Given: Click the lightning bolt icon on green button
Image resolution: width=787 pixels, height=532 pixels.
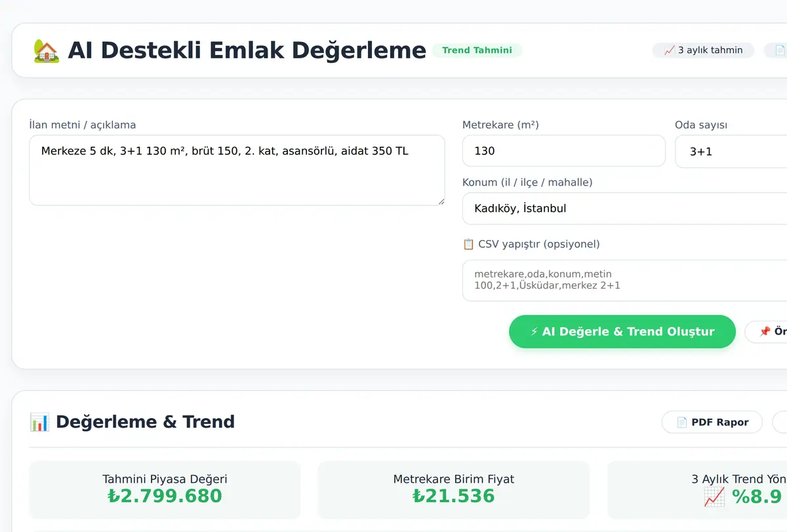Looking at the screenshot, I should (x=535, y=331).
